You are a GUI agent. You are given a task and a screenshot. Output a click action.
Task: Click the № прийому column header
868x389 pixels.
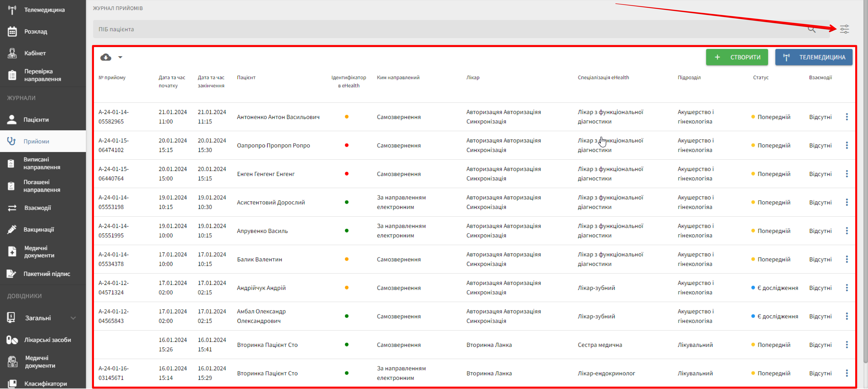coord(112,78)
